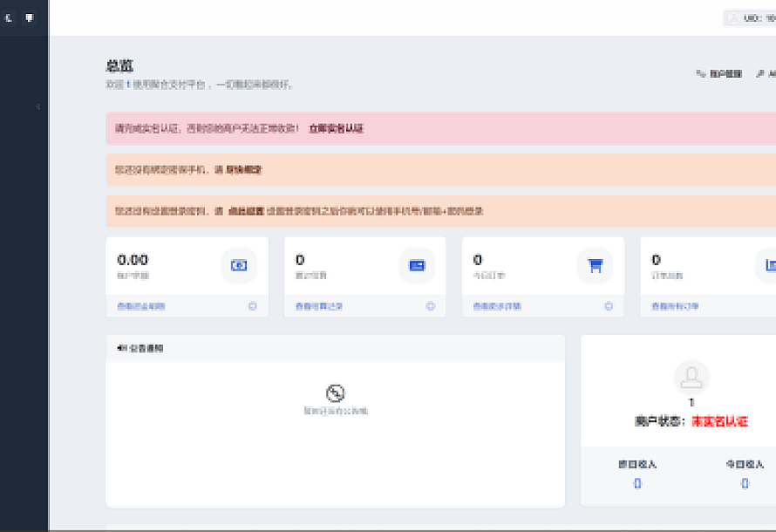Open the view settlement records link

(319, 306)
